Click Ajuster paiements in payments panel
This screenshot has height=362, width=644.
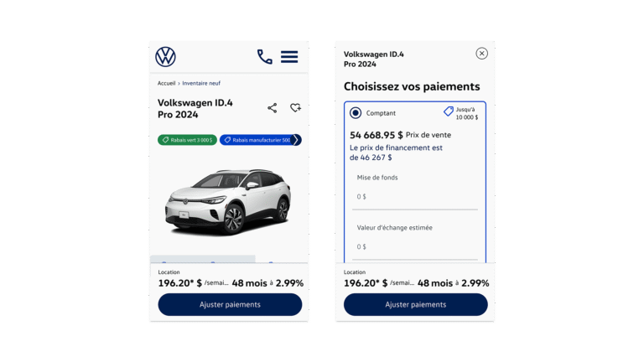point(416,304)
